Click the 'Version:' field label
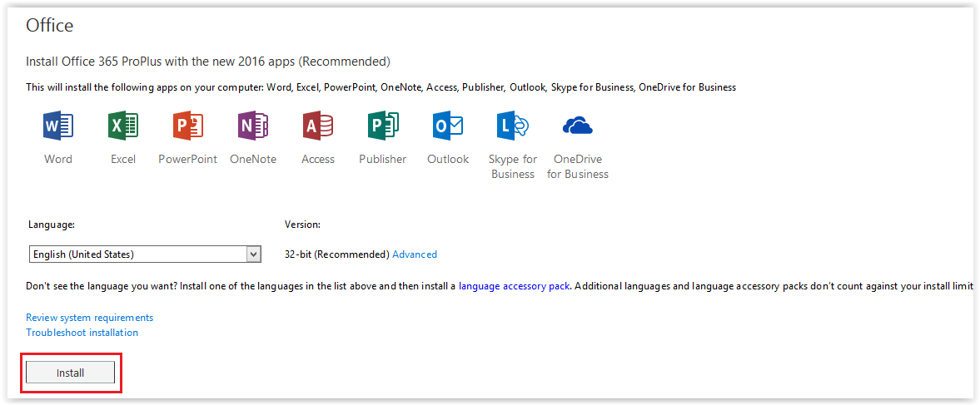This screenshot has width=980, height=405. [302, 224]
